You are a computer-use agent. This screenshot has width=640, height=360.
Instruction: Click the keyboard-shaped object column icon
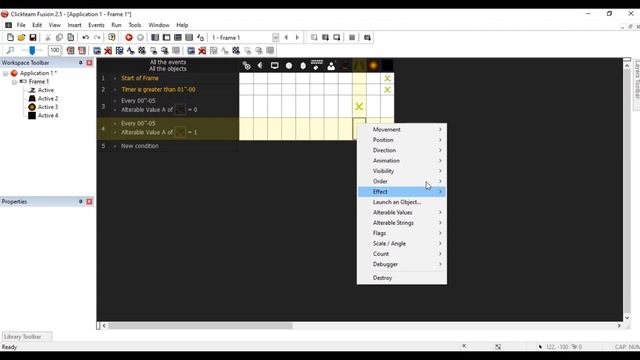pyautogui.click(x=317, y=65)
